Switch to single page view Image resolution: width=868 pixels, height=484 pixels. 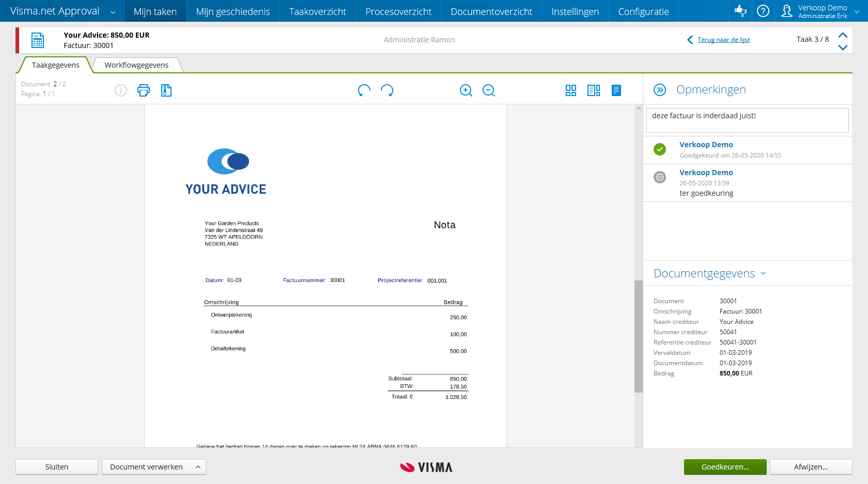[x=616, y=90]
